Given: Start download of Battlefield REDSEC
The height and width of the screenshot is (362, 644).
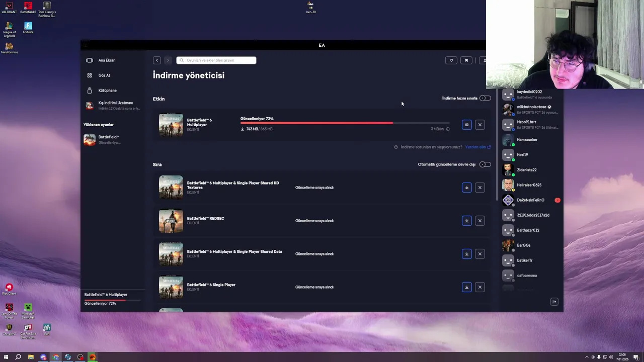Looking at the screenshot, I should point(467,221).
